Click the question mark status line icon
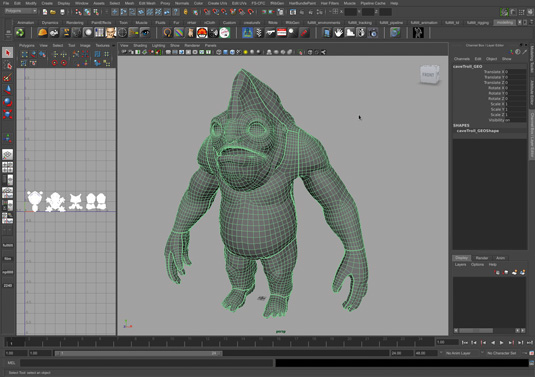Screen dimensions: 535x377 pos(176,12)
